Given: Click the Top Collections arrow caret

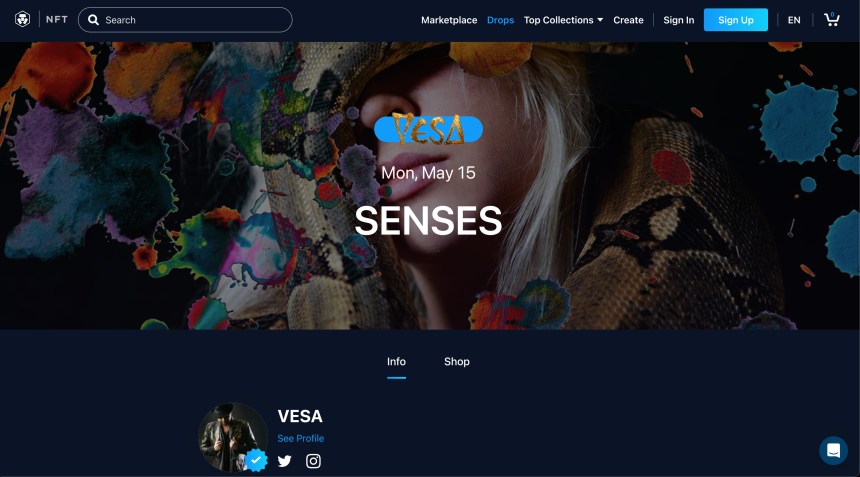Looking at the screenshot, I should pos(600,20).
